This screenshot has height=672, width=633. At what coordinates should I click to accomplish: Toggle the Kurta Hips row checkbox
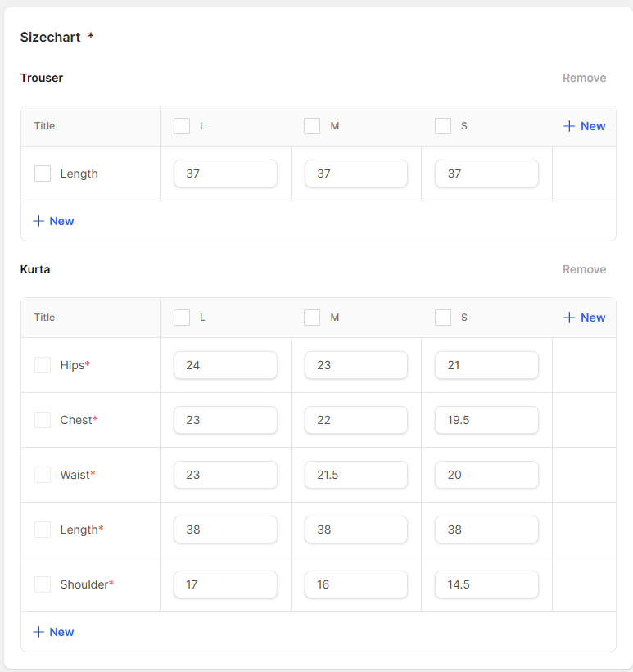43,365
